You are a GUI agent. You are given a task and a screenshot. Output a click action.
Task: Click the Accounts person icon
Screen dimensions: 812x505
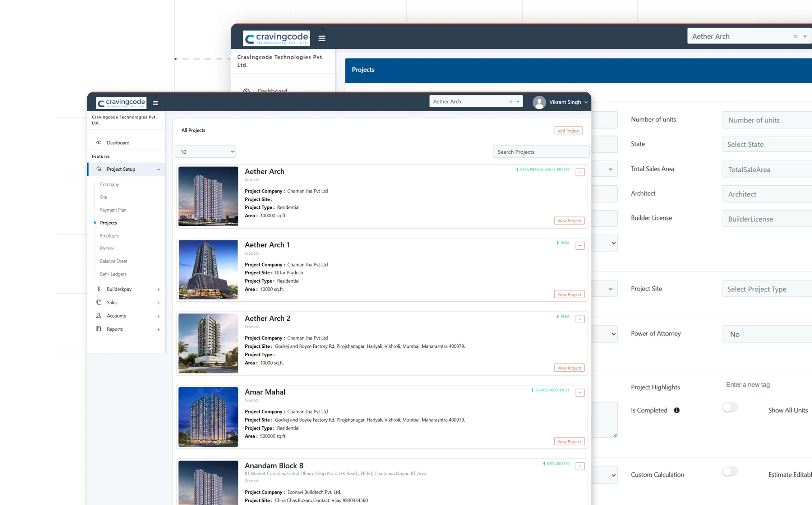[99, 316]
